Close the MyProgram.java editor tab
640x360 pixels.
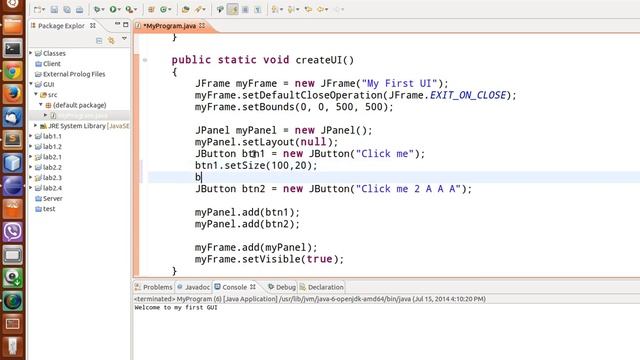(202, 26)
